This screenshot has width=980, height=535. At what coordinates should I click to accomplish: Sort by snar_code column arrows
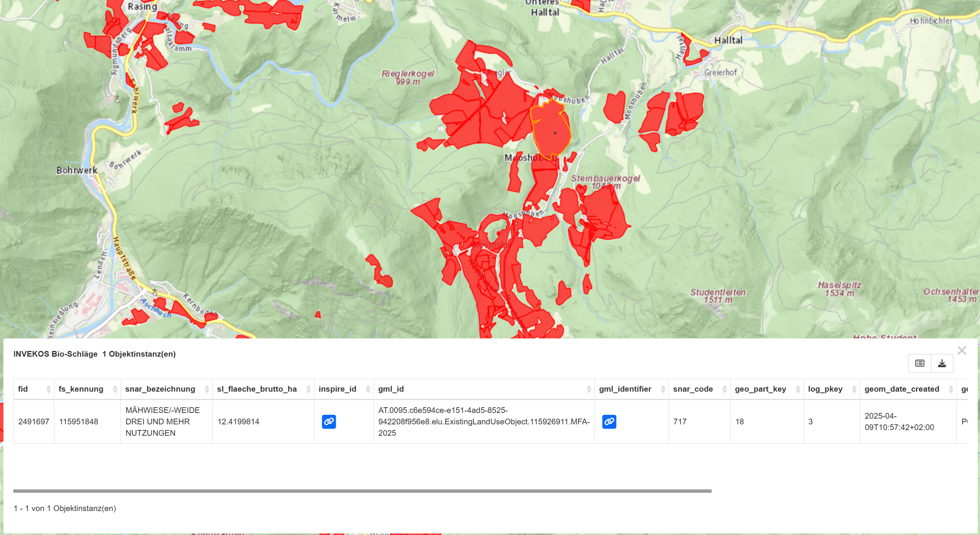click(725, 389)
